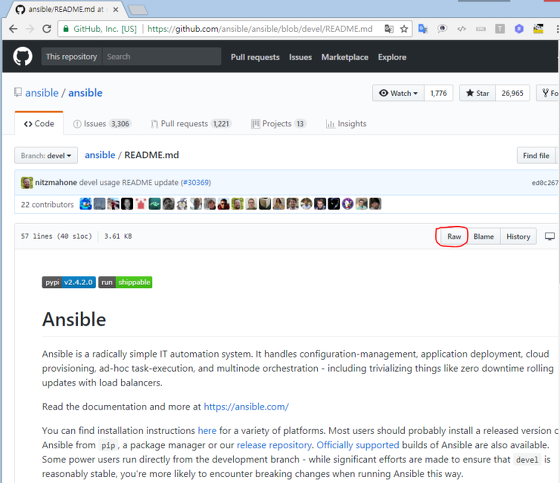Click the ansible owner link in header
Viewport: 560px width, 483px height.
(42, 93)
